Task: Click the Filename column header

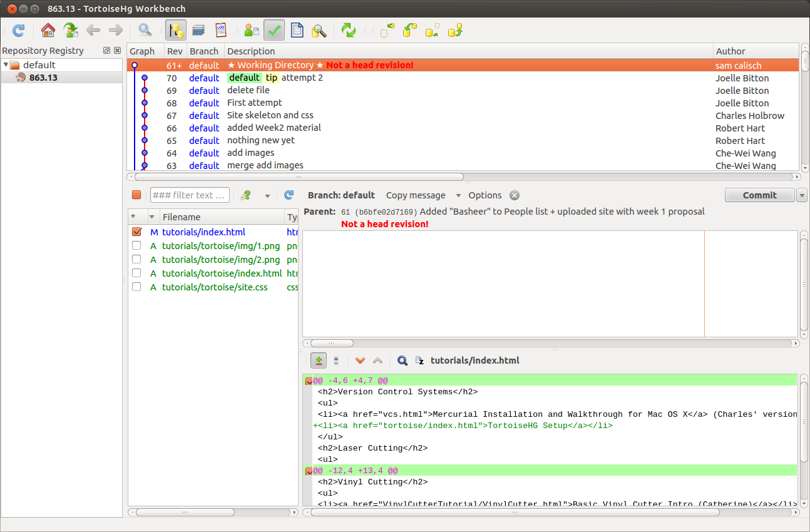Action: 222,217
